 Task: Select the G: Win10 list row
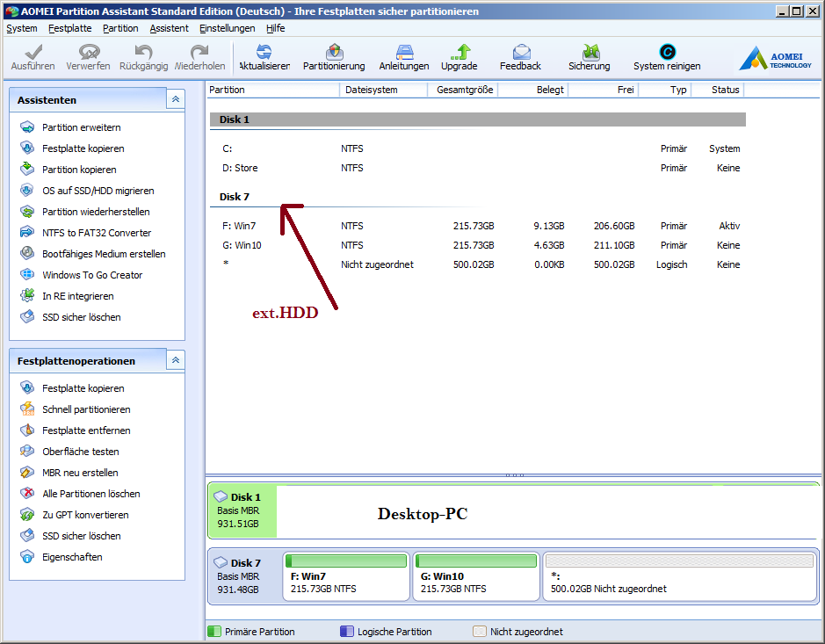[478, 246]
